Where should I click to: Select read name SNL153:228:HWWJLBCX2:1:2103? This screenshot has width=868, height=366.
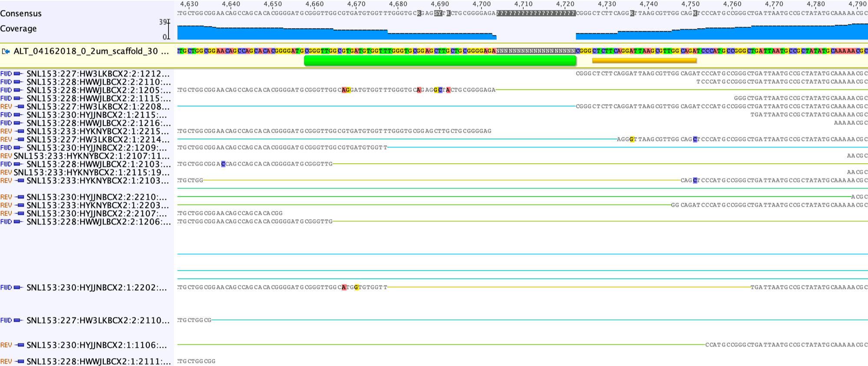coord(99,165)
